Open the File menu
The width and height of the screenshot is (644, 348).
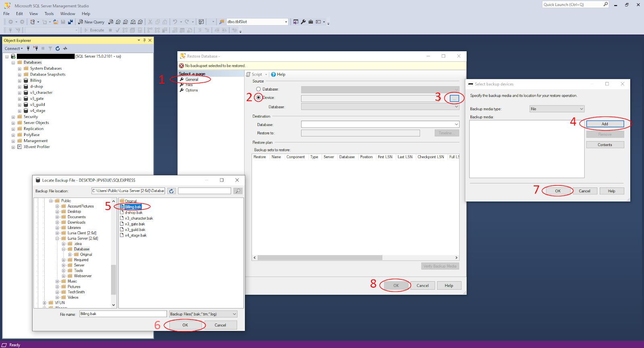click(6, 14)
